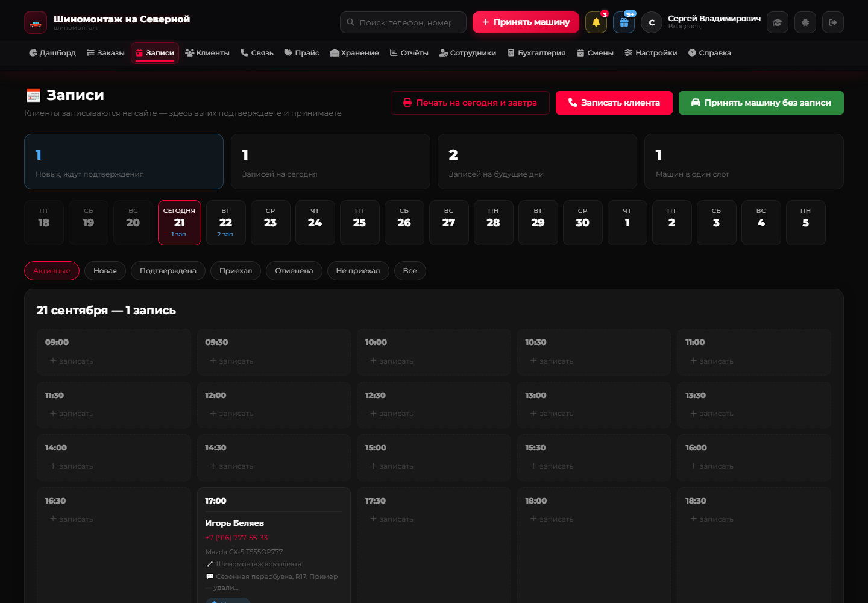Filter records by Новая status
The height and width of the screenshot is (603, 868).
click(105, 271)
